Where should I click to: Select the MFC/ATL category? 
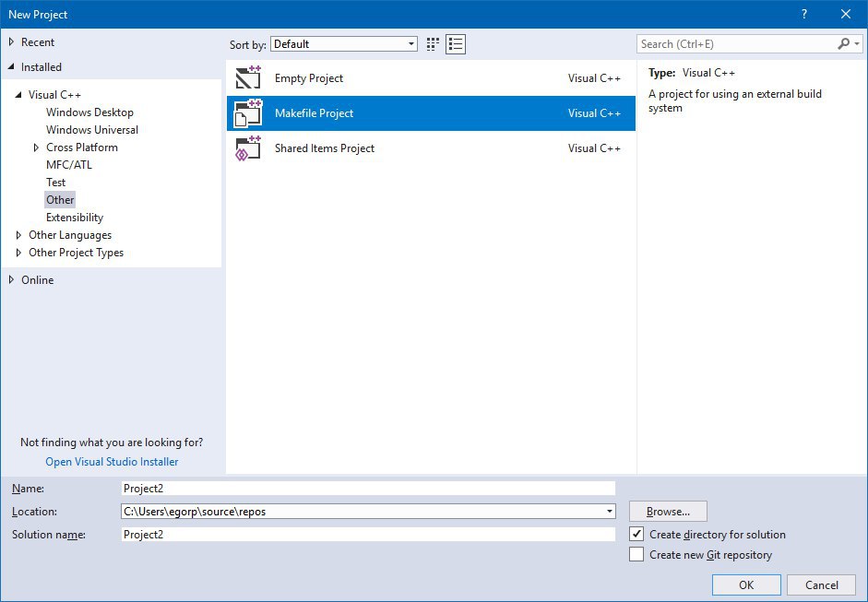coord(68,165)
